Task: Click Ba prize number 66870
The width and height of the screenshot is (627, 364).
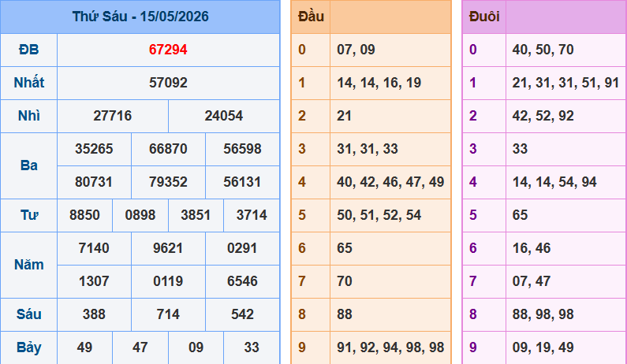Action: [x=168, y=149]
